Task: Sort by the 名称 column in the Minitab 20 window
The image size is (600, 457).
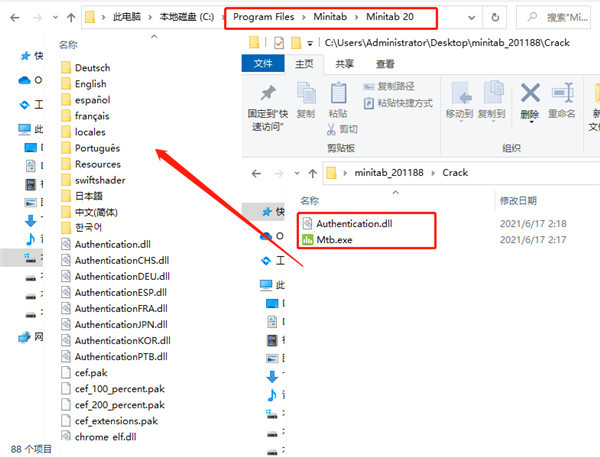Action: (x=68, y=45)
